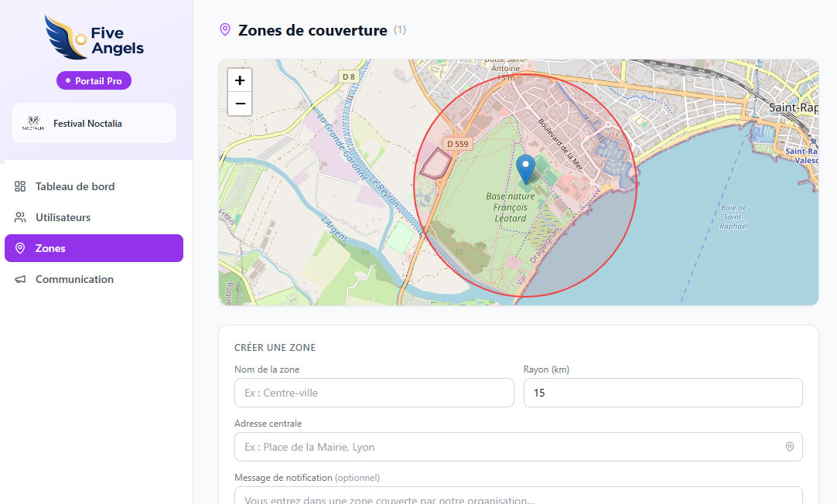Image resolution: width=837 pixels, height=504 pixels.
Task: Click the locate pin icon in address field
Action: tap(790, 447)
